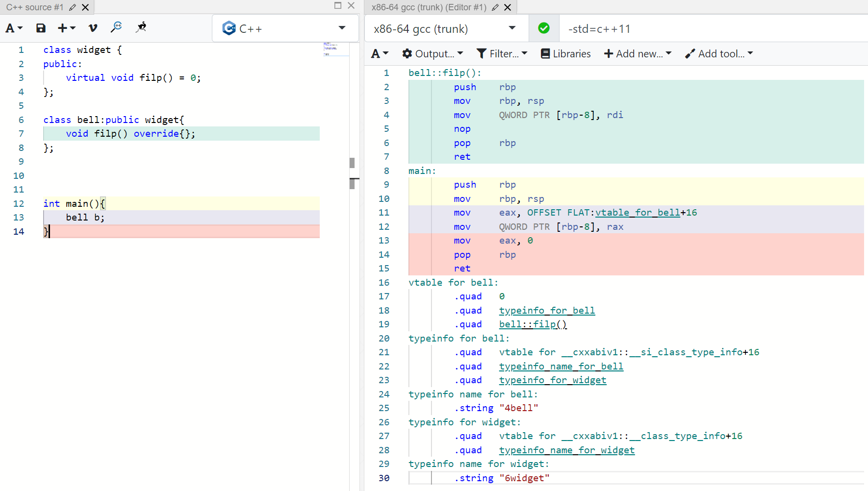This screenshot has height=491, width=868.
Task: Click 'push rbp' on assembly line 9
Action: point(485,185)
